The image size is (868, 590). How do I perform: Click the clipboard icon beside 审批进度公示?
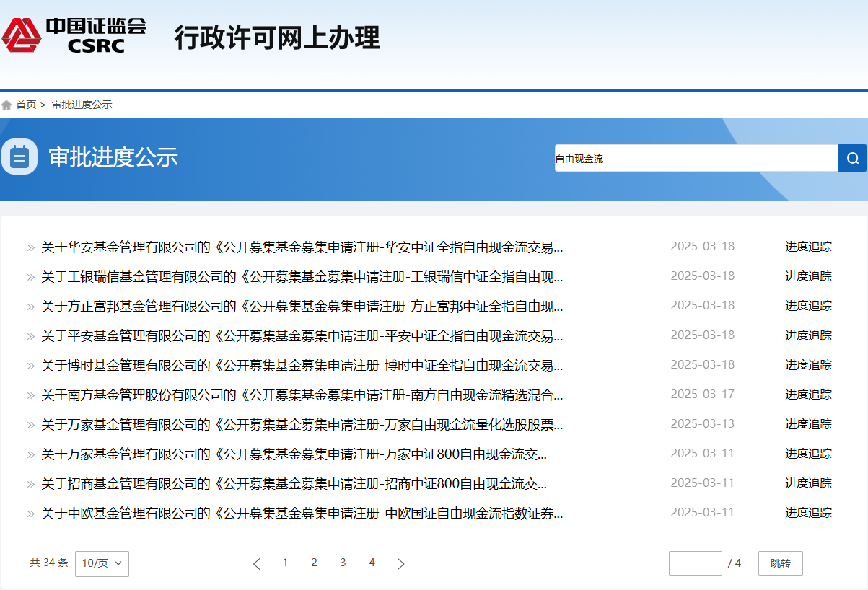coord(19,157)
